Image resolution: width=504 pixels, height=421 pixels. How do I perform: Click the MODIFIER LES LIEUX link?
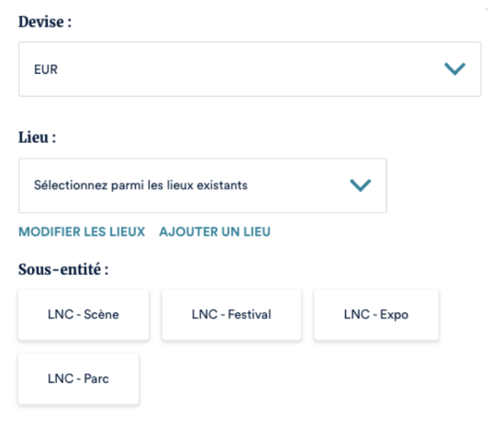[x=81, y=232]
